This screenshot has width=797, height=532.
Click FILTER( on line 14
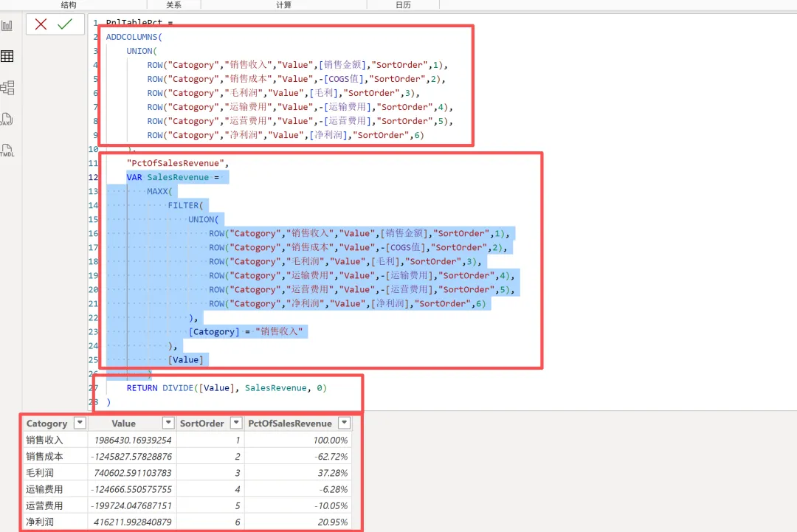[185, 205]
